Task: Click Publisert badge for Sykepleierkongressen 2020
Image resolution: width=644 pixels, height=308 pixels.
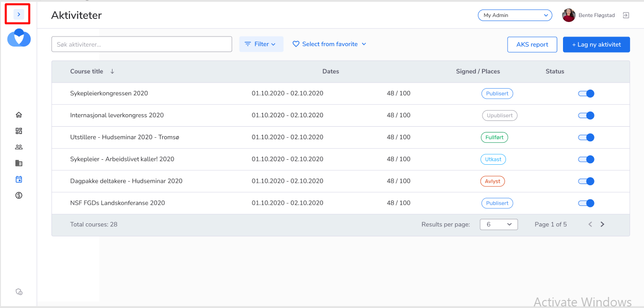Action: [497, 94]
